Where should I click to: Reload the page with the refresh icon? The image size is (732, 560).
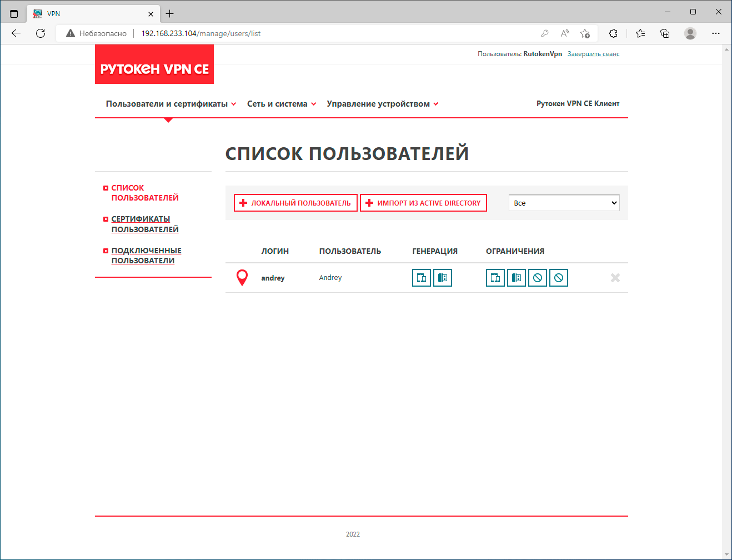(x=41, y=33)
